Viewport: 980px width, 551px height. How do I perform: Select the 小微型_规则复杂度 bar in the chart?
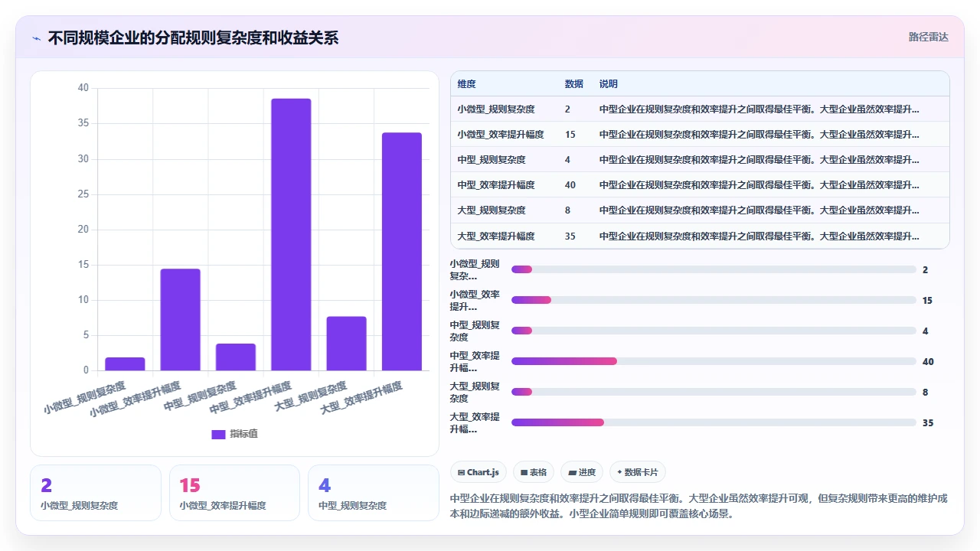tap(125, 364)
